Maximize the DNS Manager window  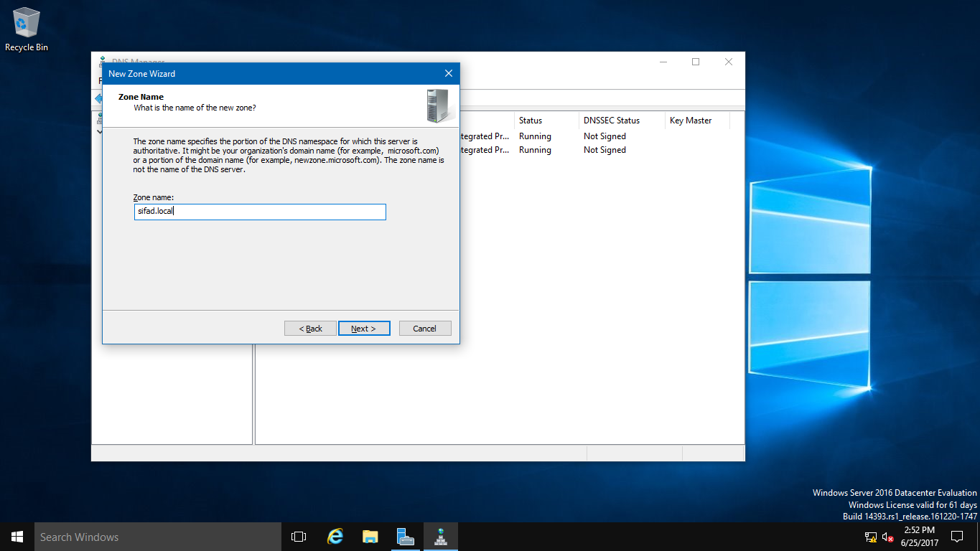pos(696,62)
